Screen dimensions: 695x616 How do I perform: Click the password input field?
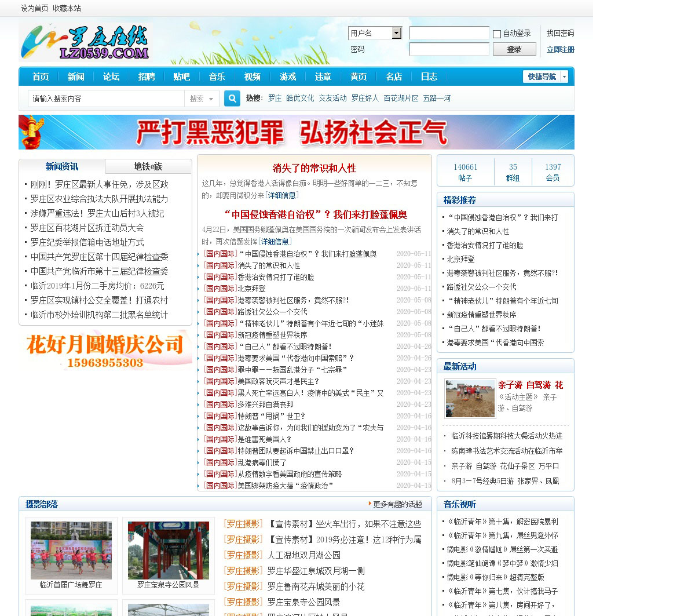[x=449, y=49]
